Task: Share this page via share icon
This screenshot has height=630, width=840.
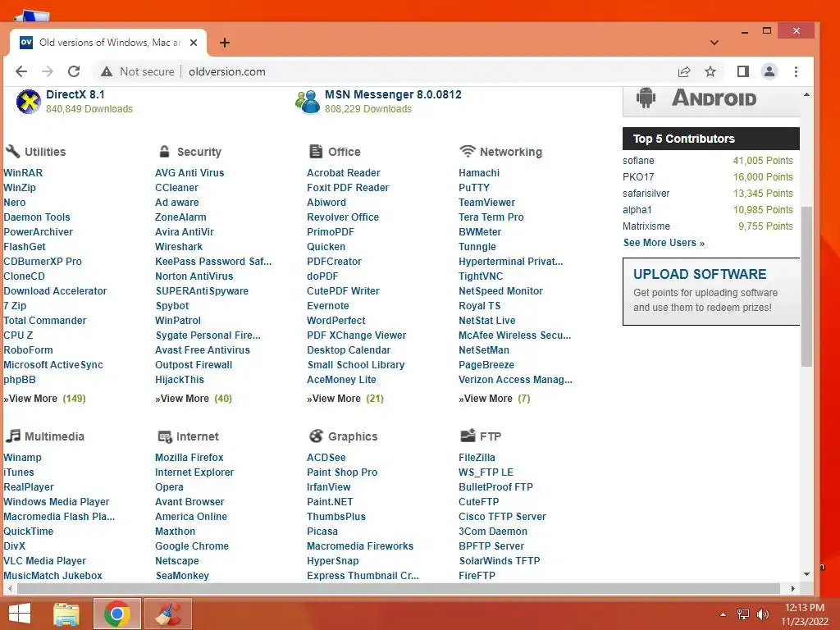Action: coord(683,71)
